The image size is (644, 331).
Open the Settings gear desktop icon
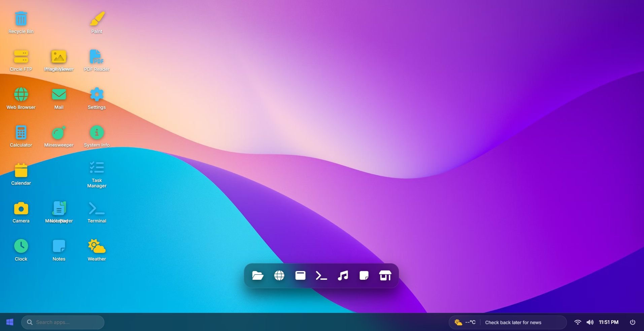click(x=97, y=98)
